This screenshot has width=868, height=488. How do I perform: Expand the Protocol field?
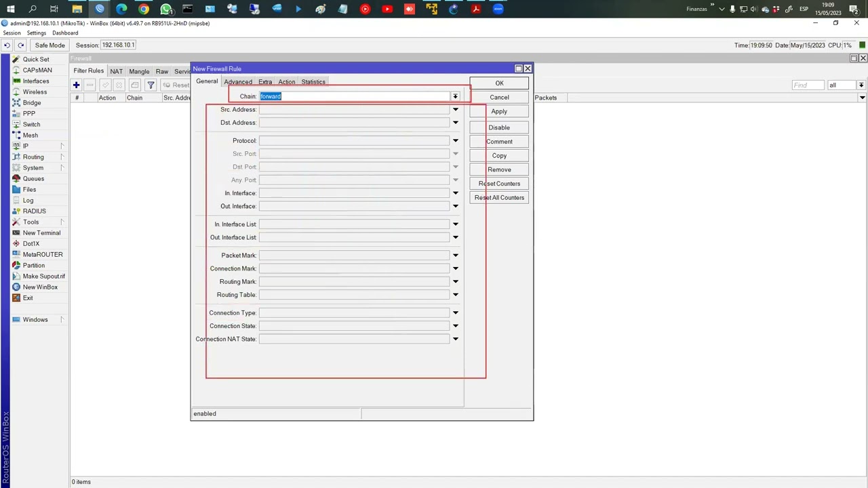coord(456,141)
